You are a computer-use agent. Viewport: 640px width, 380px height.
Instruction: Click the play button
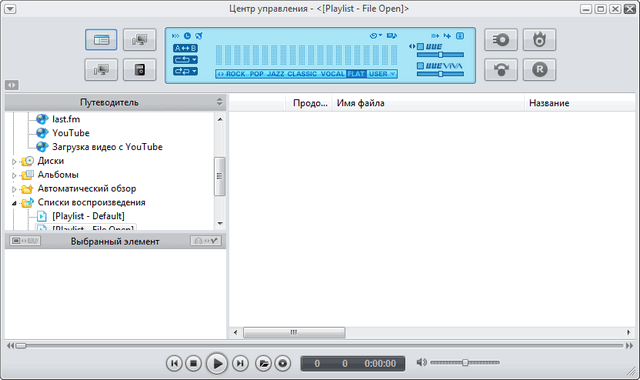pyautogui.click(x=217, y=363)
